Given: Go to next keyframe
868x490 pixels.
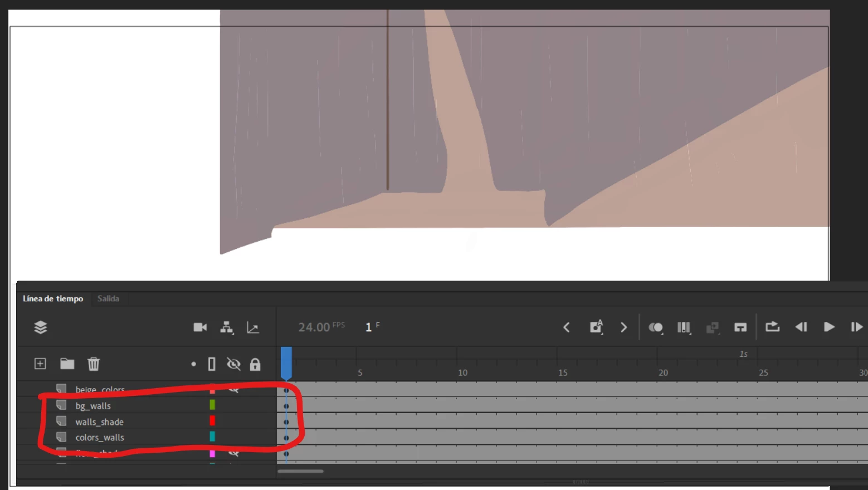Looking at the screenshot, I should (x=624, y=327).
